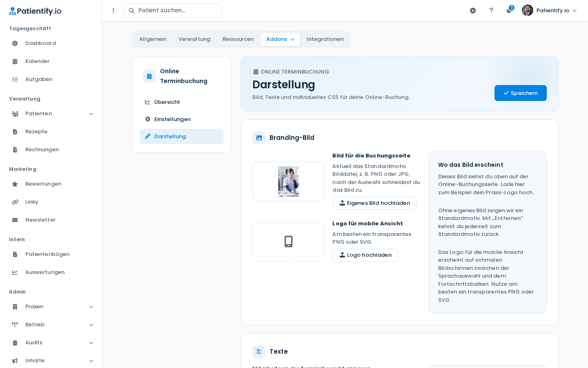Open Auswertungen analytics
Viewport: 588px width, 368px height.
coord(51,272)
